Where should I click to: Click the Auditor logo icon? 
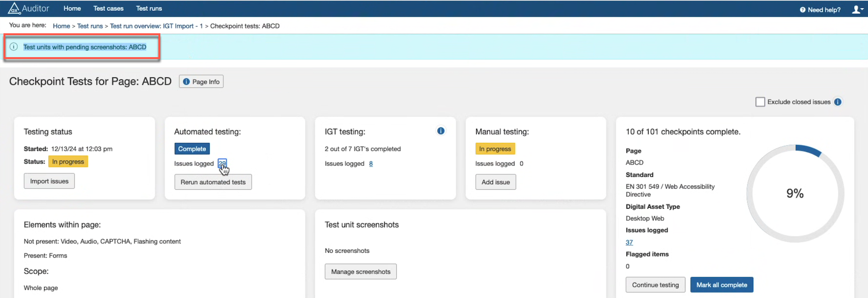[x=14, y=8]
